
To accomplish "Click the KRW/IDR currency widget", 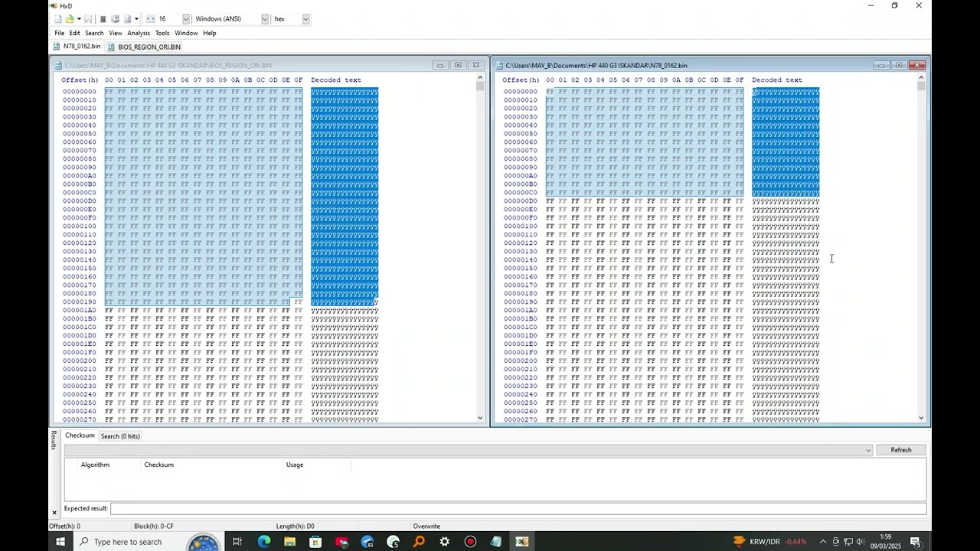I will (769, 542).
